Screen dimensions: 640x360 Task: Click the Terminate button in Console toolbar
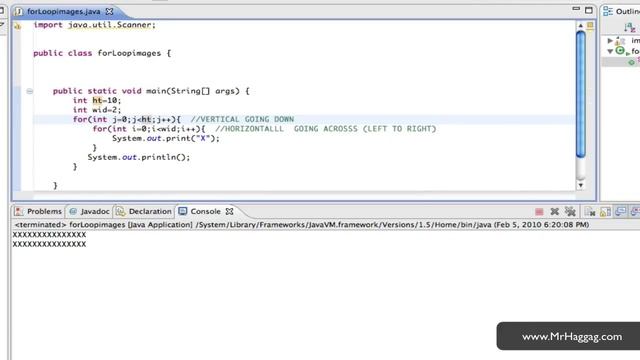(539, 211)
